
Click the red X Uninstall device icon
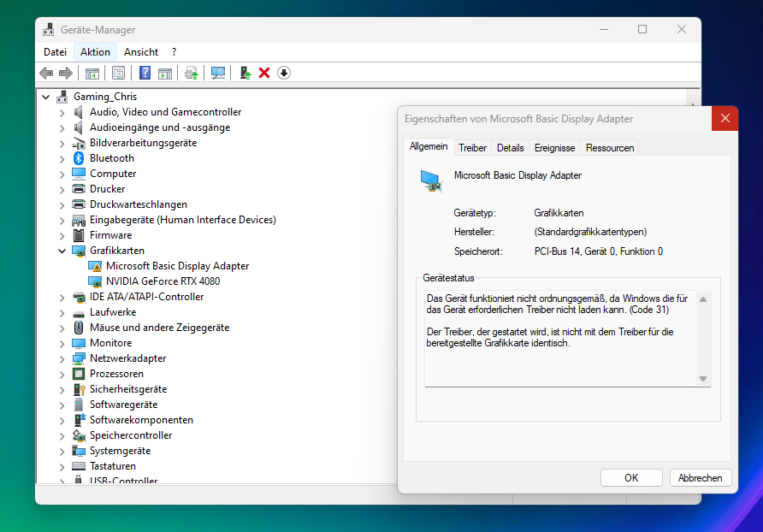tap(264, 73)
